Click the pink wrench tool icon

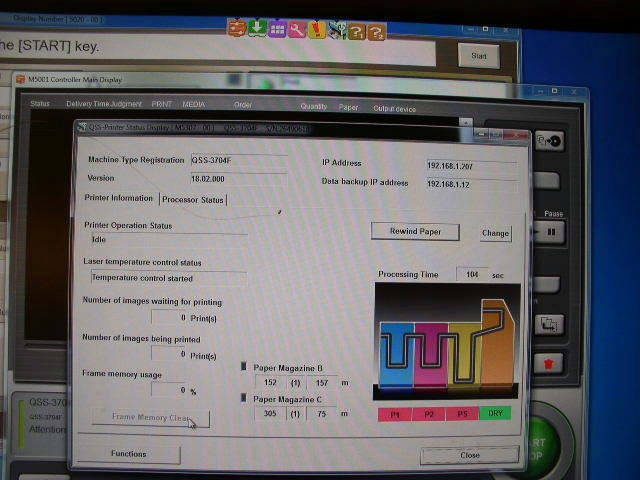coord(297,30)
